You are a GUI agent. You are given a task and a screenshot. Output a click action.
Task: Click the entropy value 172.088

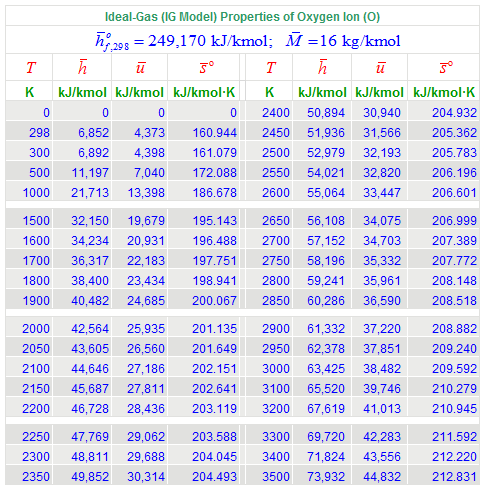[215, 173]
